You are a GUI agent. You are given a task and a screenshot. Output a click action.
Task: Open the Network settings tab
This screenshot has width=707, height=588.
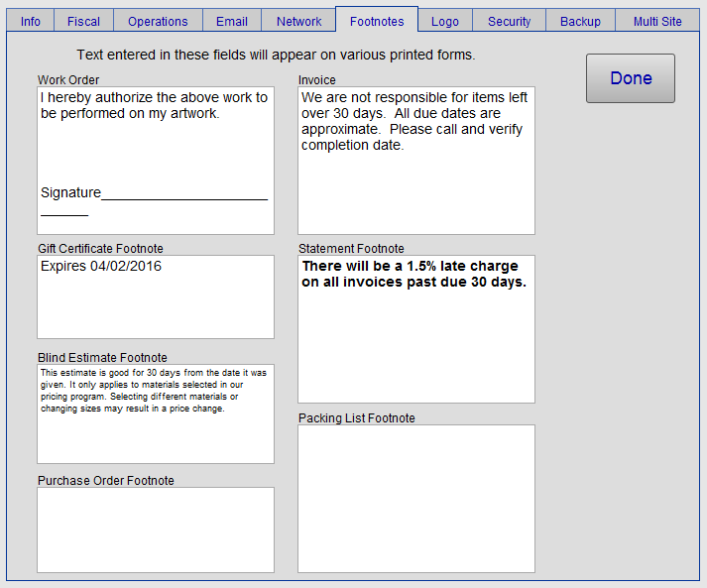[298, 21]
